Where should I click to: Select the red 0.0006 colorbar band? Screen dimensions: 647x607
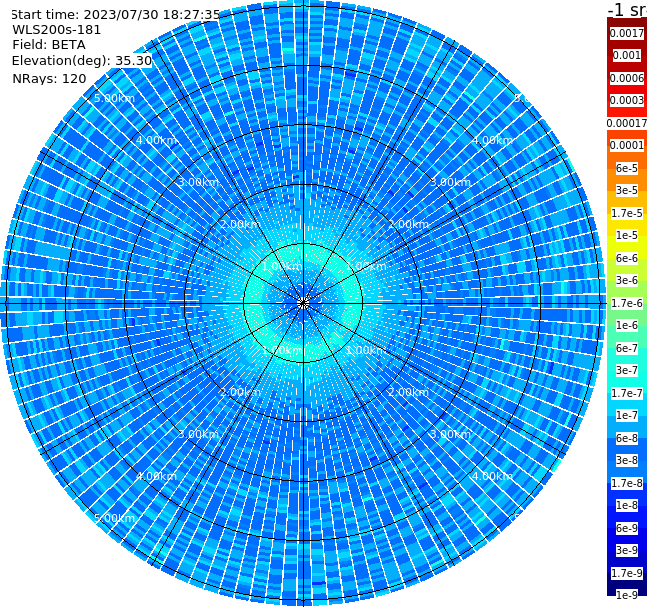click(627, 78)
